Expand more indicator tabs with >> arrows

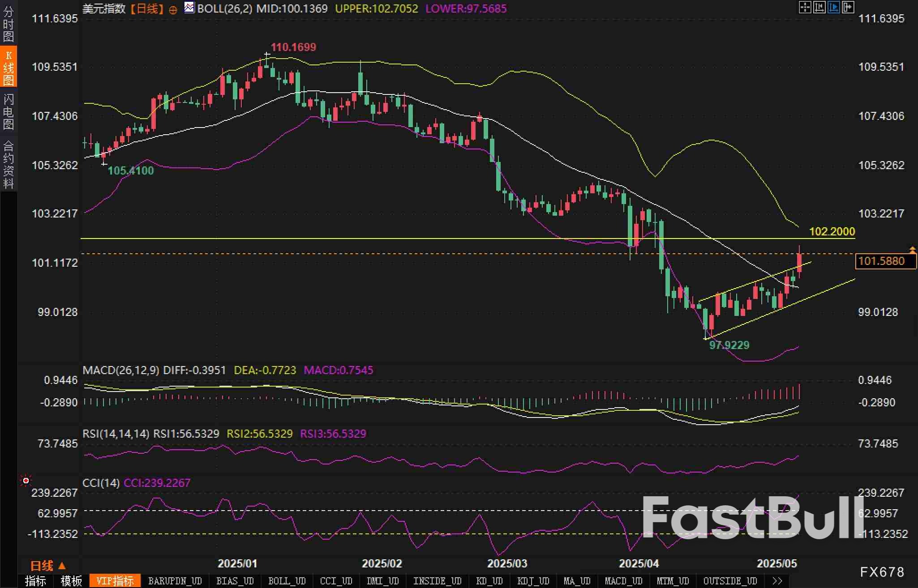[x=777, y=581]
